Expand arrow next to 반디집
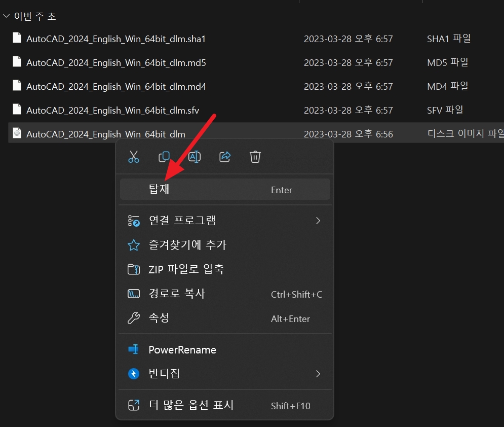Image resolution: width=504 pixels, height=427 pixels. pyautogui.click(x=318, y=374)
